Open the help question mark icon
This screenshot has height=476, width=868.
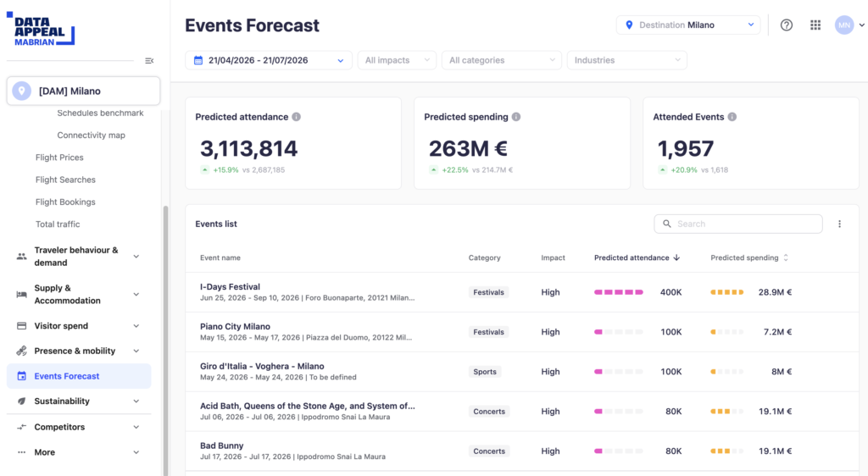pyautogui.click(x=786, y=25)
